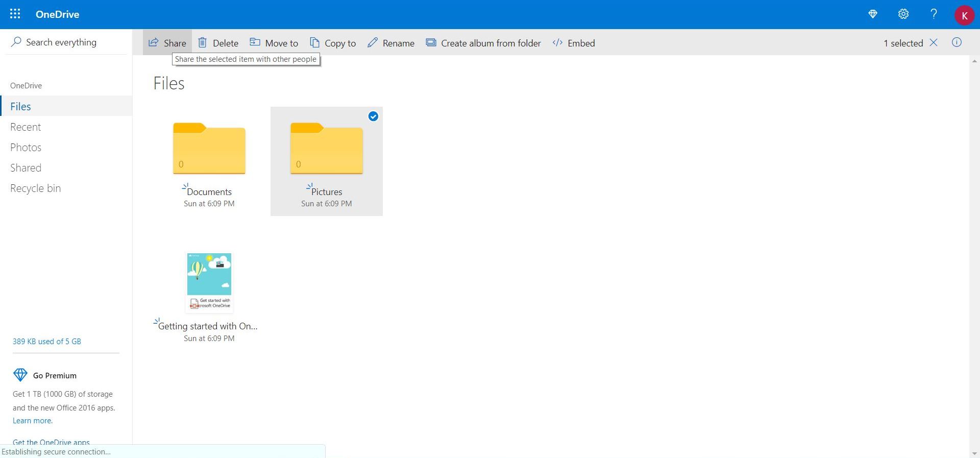Click the scrollbar down arrow

click(x=974, y=453)
